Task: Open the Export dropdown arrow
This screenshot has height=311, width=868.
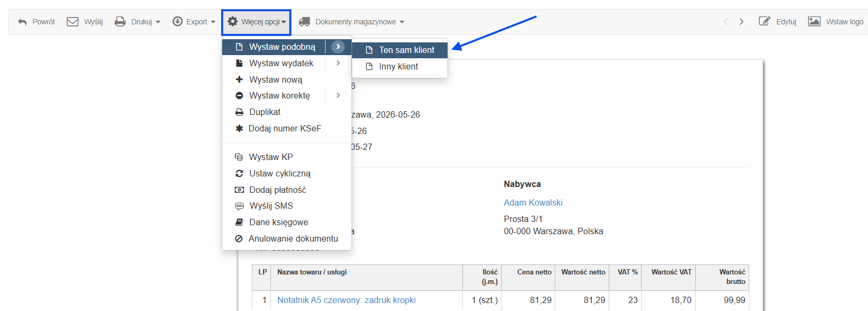Action: point(213,22)
